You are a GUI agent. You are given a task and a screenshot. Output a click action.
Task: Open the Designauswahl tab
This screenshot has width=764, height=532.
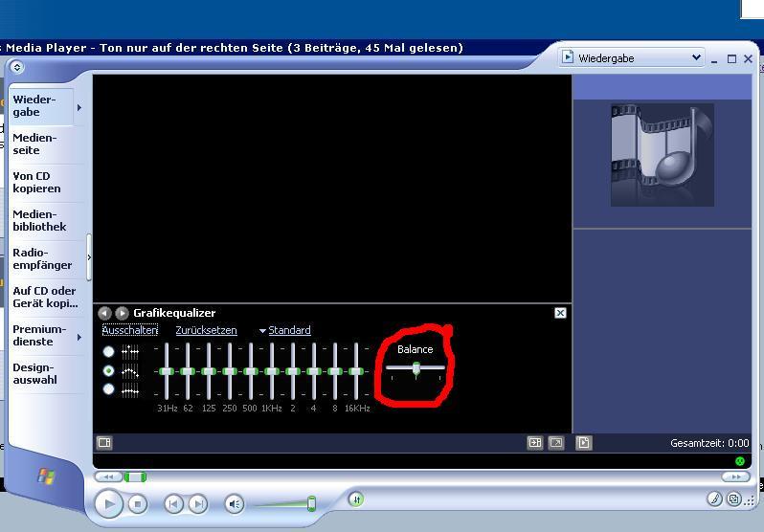(46, 374)
